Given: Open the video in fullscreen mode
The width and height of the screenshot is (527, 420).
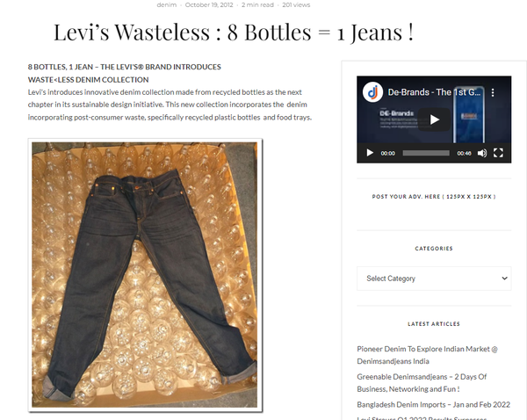Looking at the screenshot, I should [x=498, y=153].
